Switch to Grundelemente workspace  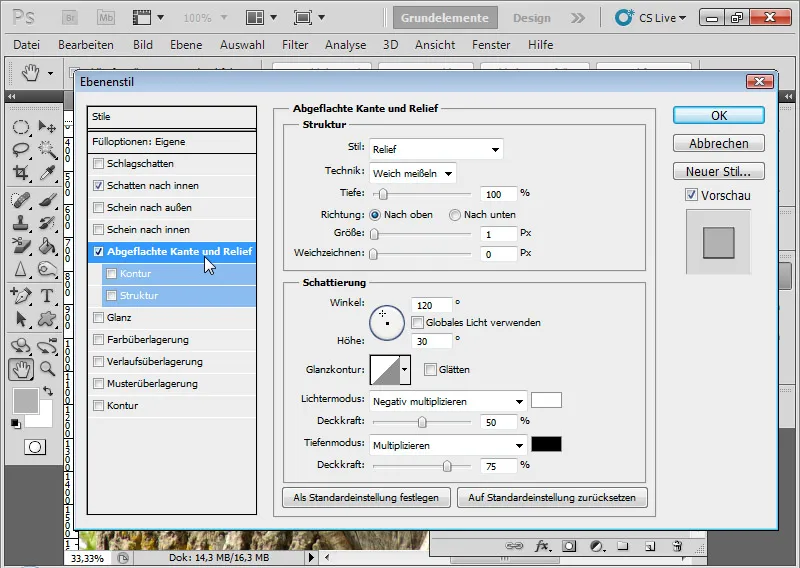point(445,18)
